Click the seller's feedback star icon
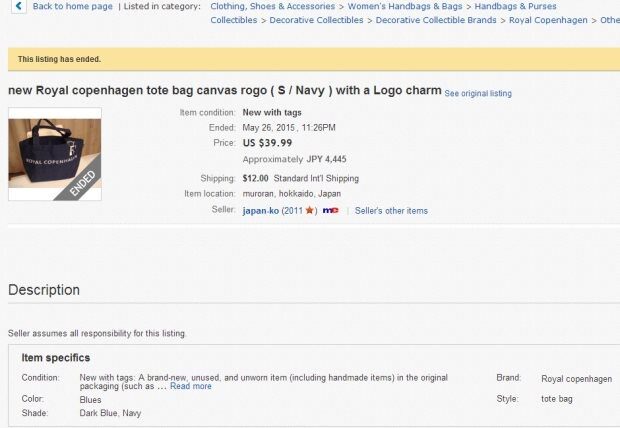620x428 pixels. 310,211
